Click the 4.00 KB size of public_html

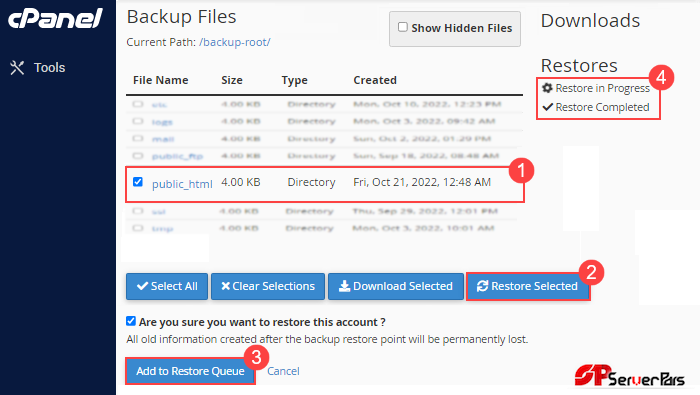(241, 182)
